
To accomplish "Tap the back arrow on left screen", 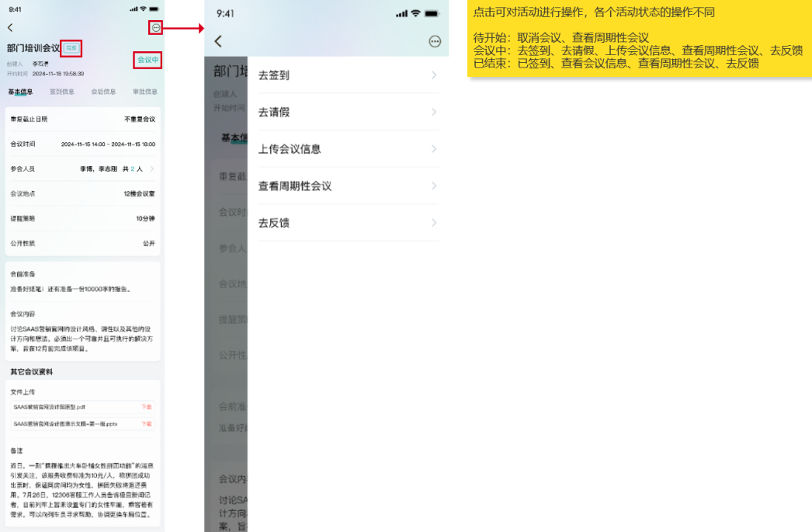I will [x=10, y=28].
